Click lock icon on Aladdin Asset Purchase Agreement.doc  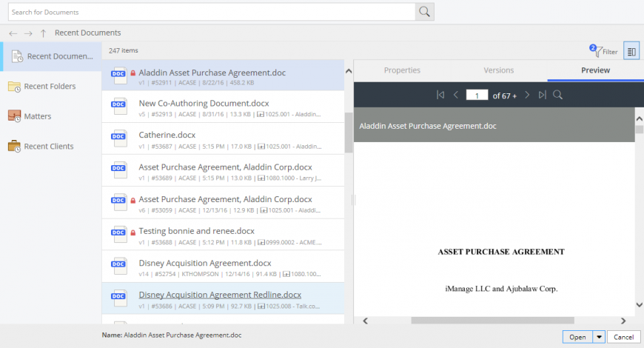tap(133, 73)
